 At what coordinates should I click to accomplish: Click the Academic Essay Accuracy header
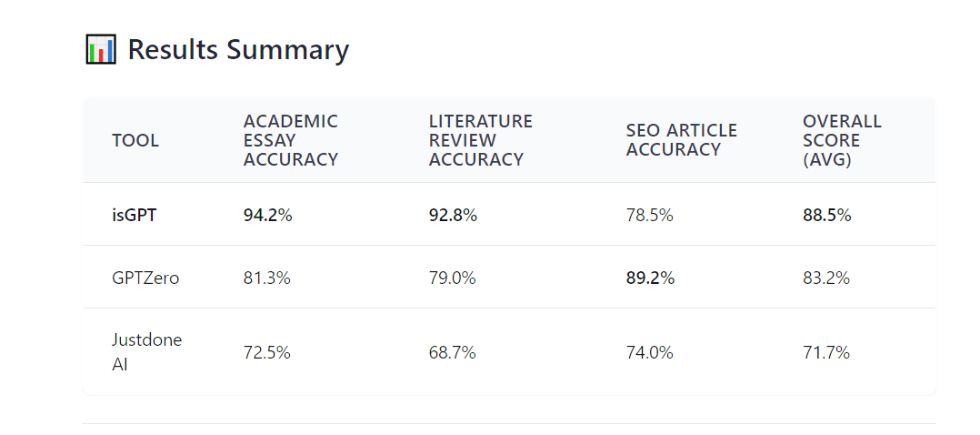[291, 140]
